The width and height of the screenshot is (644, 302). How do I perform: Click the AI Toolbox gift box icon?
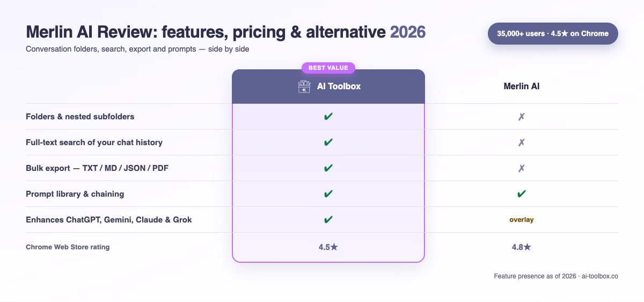tap(304, 87)
